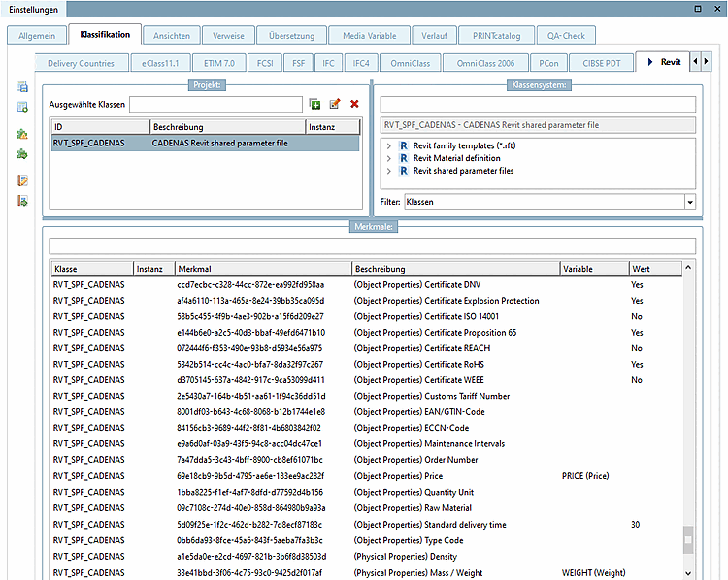The image size is (728, 580).
Task: Click the topmost blue table icon in left sidebar
Action: click(x=22, y=87)
